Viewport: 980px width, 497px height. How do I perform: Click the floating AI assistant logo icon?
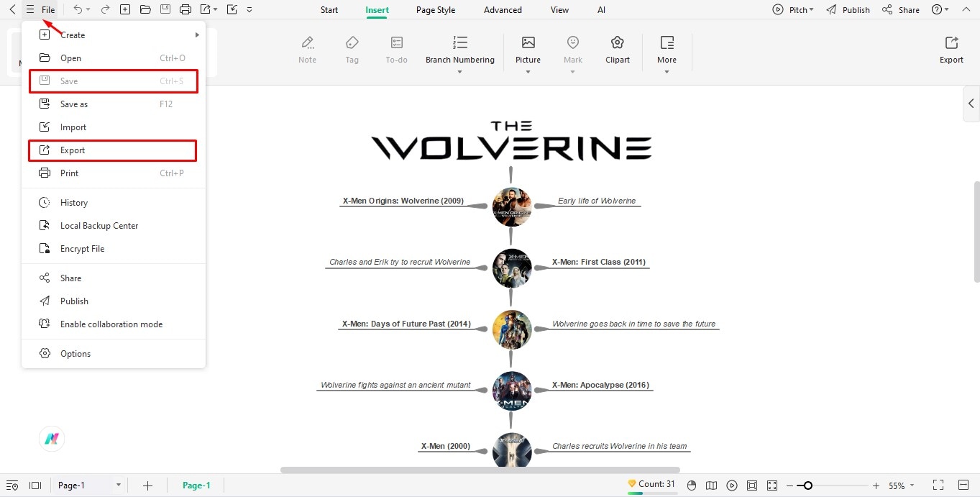point(52,439)
